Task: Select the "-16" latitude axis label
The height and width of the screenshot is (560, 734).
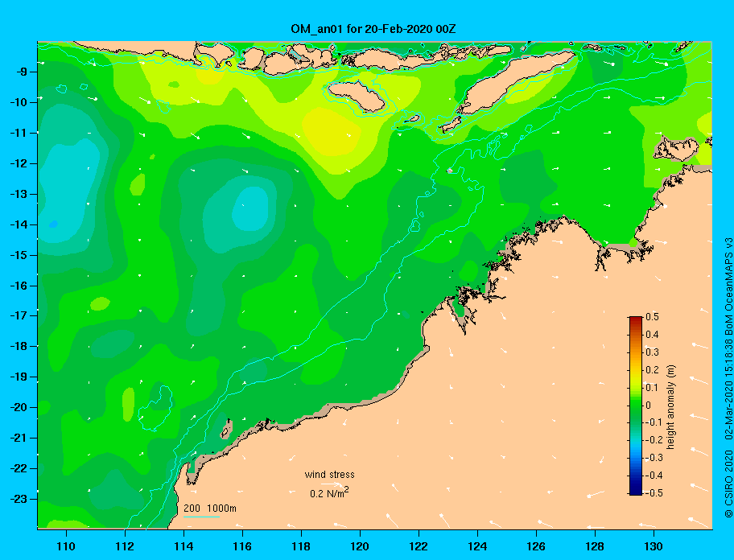Action: click(18, 286)
